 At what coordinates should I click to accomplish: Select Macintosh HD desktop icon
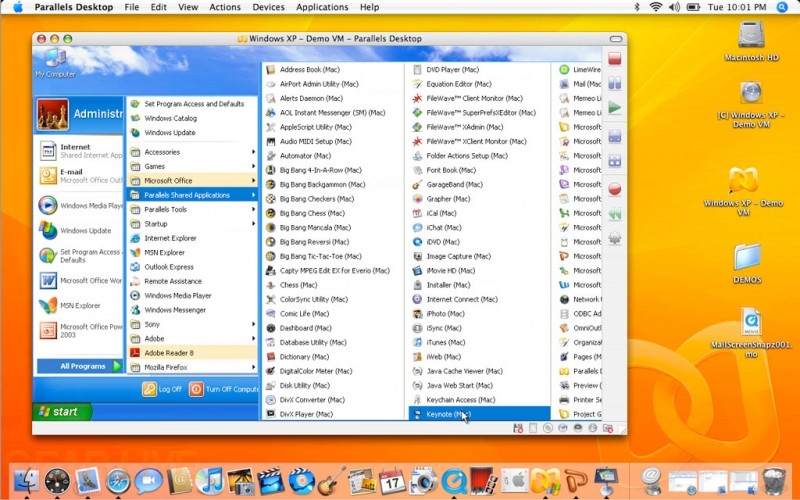[751, 41]
